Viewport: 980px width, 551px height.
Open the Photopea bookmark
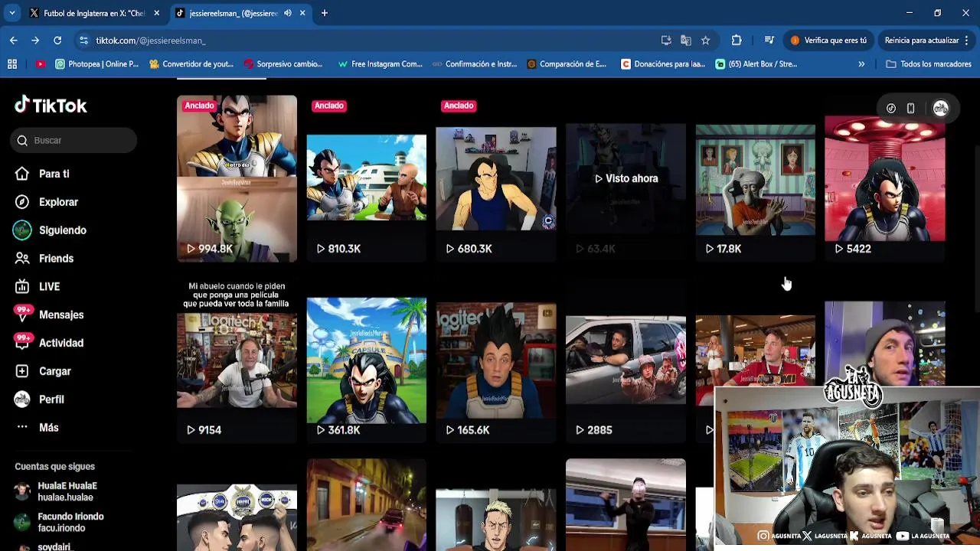click(x=97, y=64)
